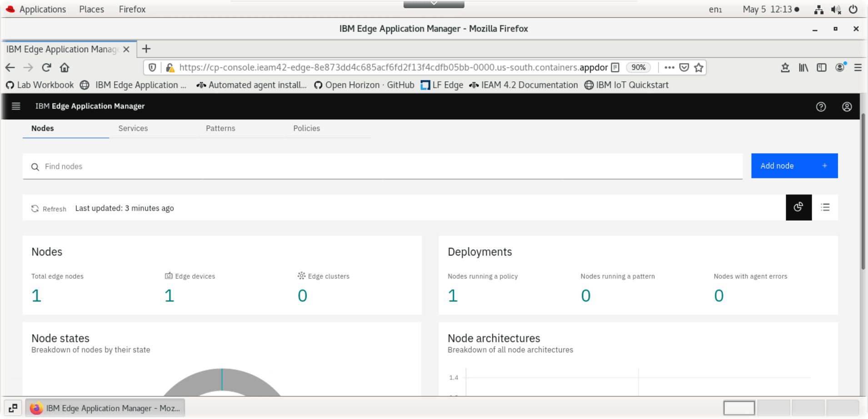
Task: Go back with Firefox back arrow
Action: point(10,68)
